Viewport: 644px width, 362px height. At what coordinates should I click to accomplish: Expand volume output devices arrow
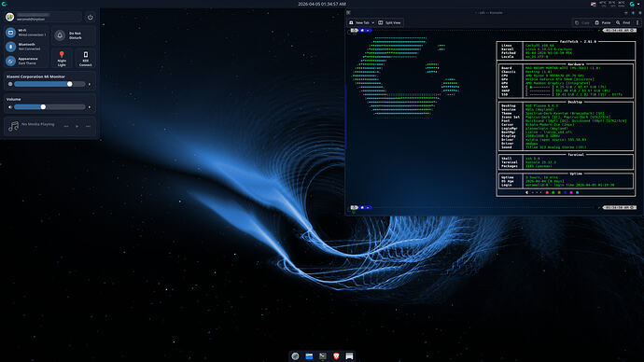(90, 107)
